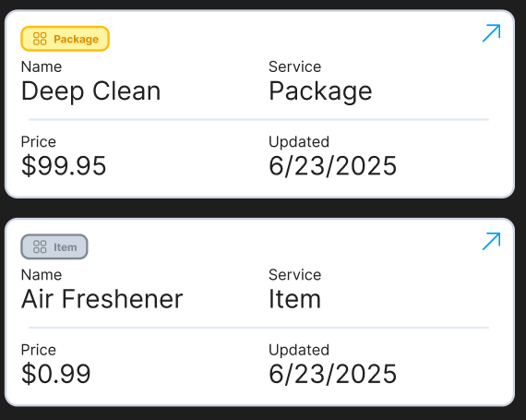Click the $99.95 price value
Viewport: 526px width, 420px height.
tap(64, 166)
